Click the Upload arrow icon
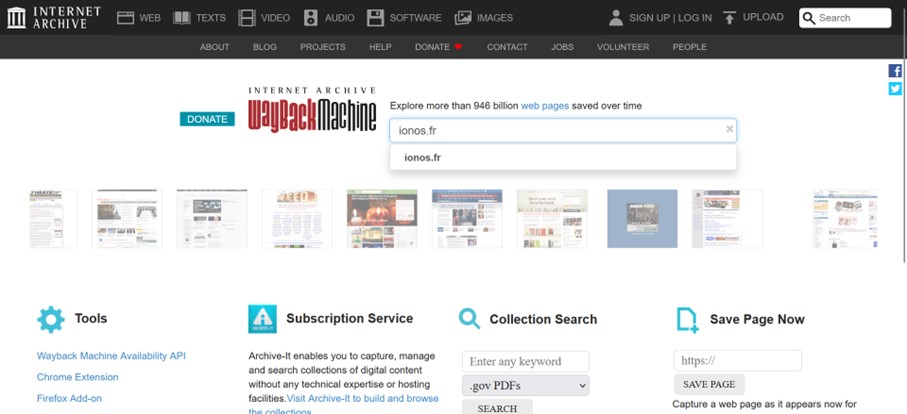This screenshot has height=414, width=907. point(729,17)
